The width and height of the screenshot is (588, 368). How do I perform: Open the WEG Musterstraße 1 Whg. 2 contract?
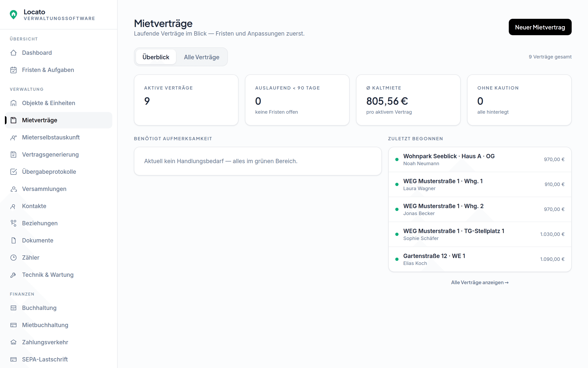(480, 209)
